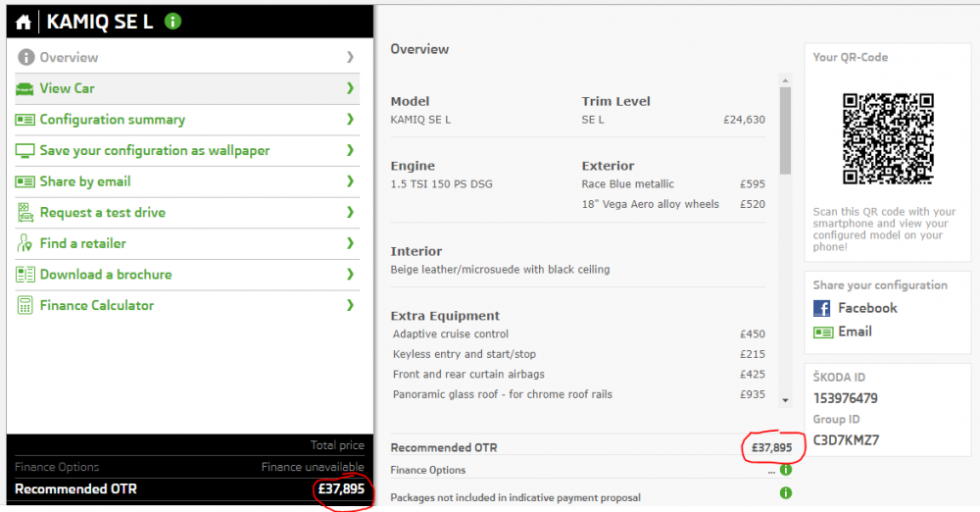Click Group ID C3D7KMZ7

coord(846,440)
